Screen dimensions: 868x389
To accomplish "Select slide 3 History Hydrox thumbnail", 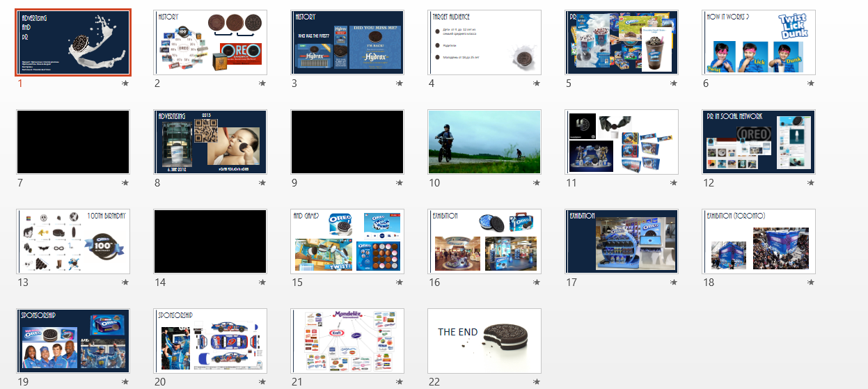I will click(348, 42).
